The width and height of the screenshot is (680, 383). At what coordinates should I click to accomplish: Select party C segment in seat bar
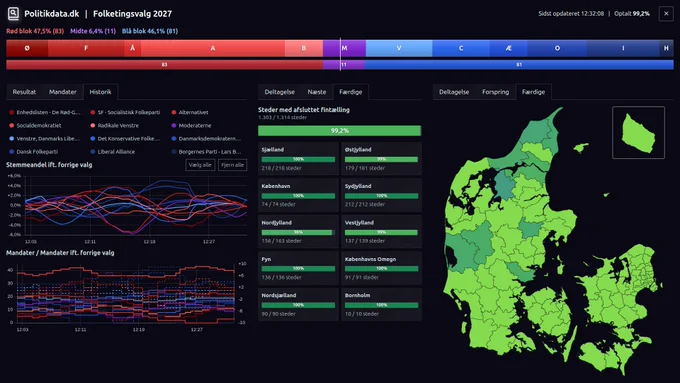coord(461,48)
